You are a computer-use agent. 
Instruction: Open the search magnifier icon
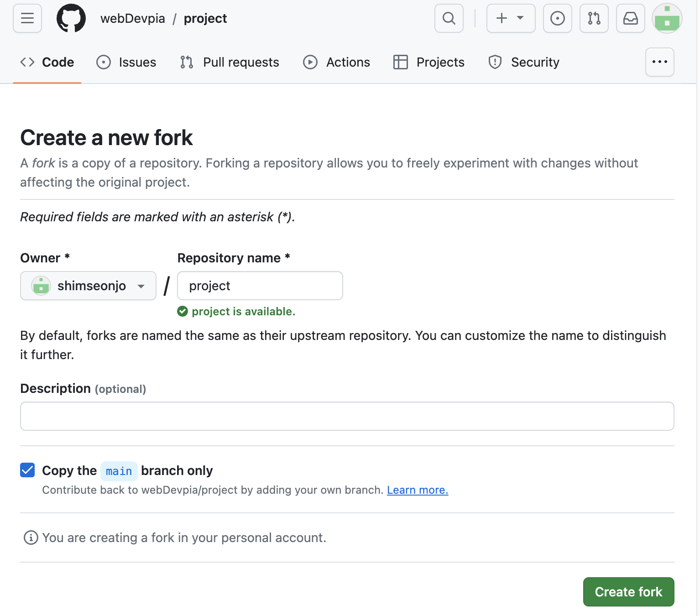pos(449,18)
